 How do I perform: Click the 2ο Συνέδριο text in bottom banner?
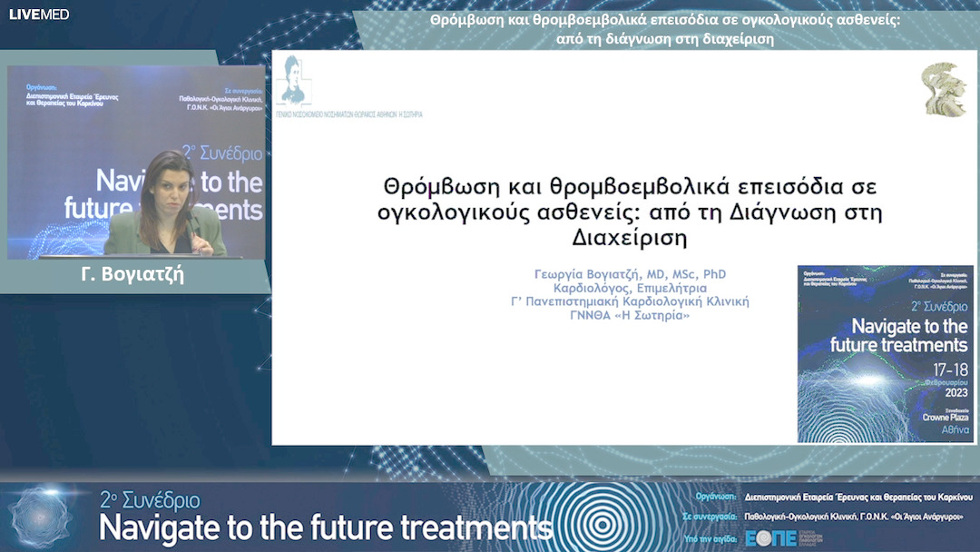(x=150, y=501)
